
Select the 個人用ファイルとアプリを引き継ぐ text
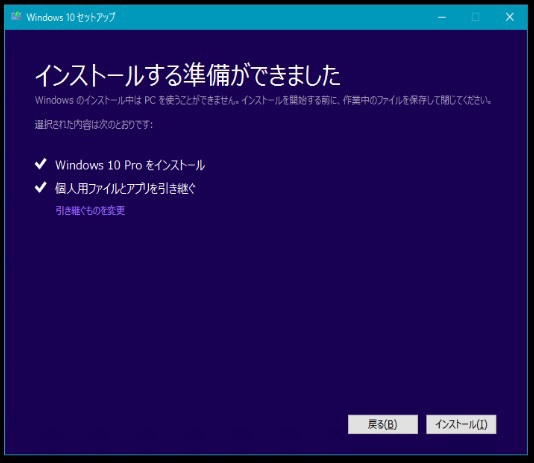click(x=125, y=188)
